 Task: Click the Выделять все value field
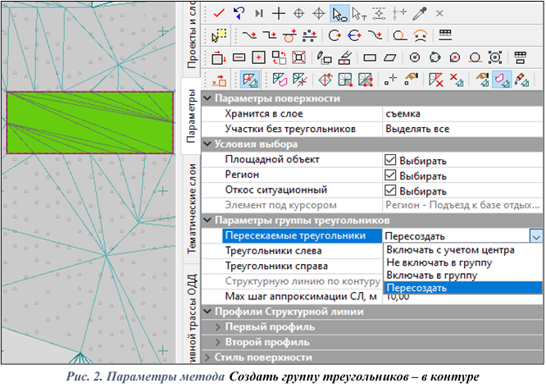[x=462, y=129]
